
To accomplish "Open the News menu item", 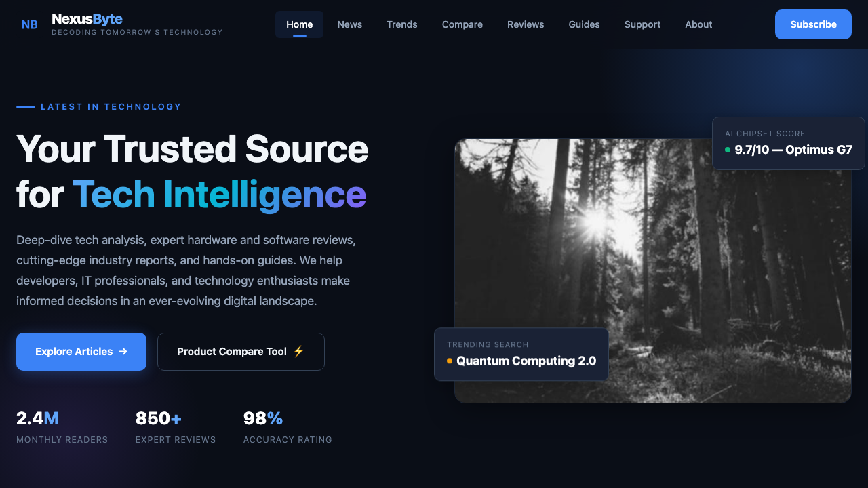I will (350, 24).
